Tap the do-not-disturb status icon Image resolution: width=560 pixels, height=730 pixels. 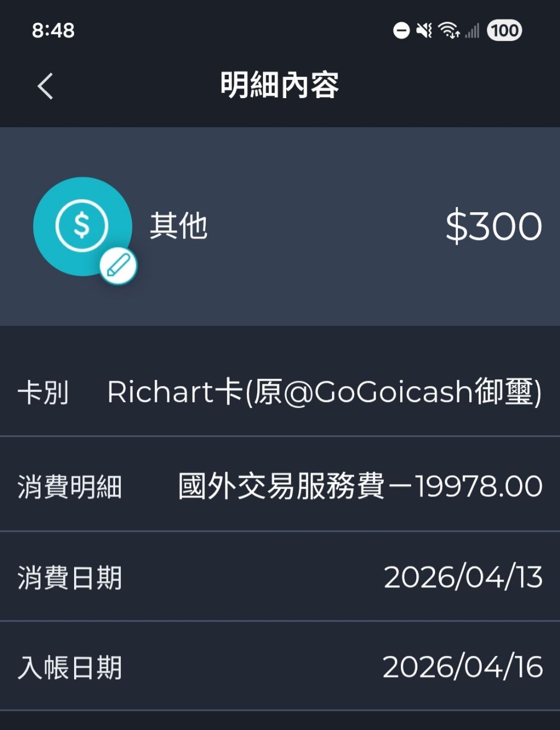[x=401, y=30]
